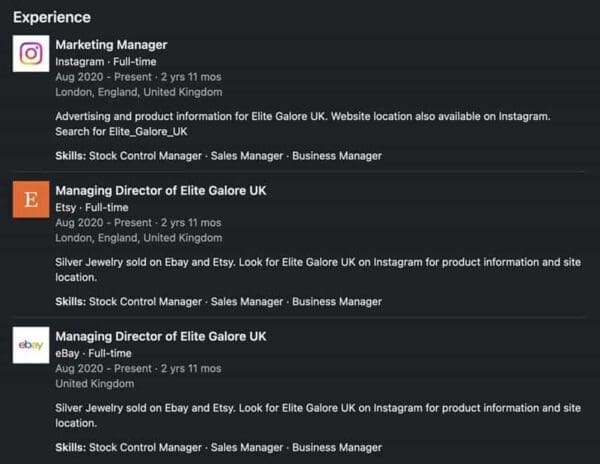600x464 pixels.
Task: Click the "Instagram · Full-time" company line
Action: point(104,61)
